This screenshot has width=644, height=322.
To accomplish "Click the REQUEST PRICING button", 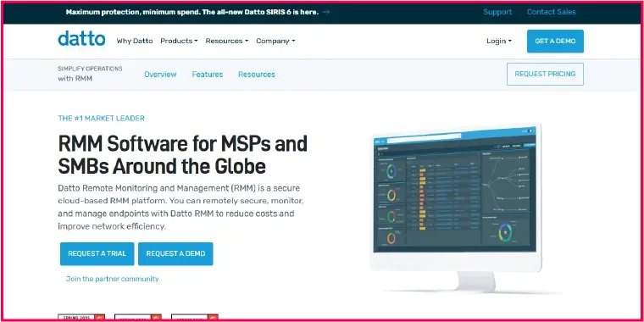I will (545, 74).
